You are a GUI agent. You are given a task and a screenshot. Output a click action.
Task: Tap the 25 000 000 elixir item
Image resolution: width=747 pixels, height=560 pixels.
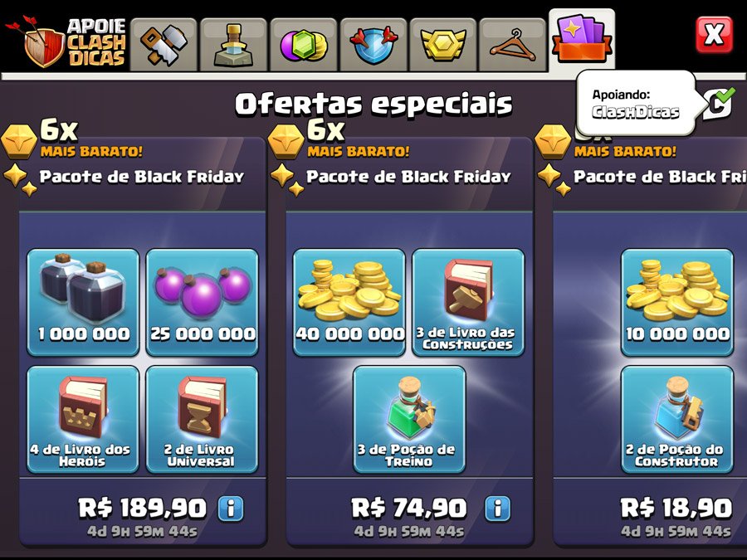(202, 302)
